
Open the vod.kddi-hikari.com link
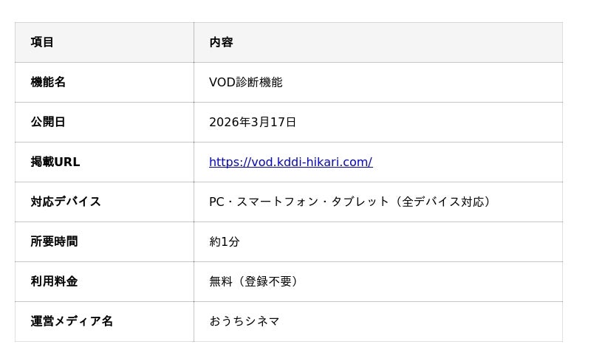290,162
